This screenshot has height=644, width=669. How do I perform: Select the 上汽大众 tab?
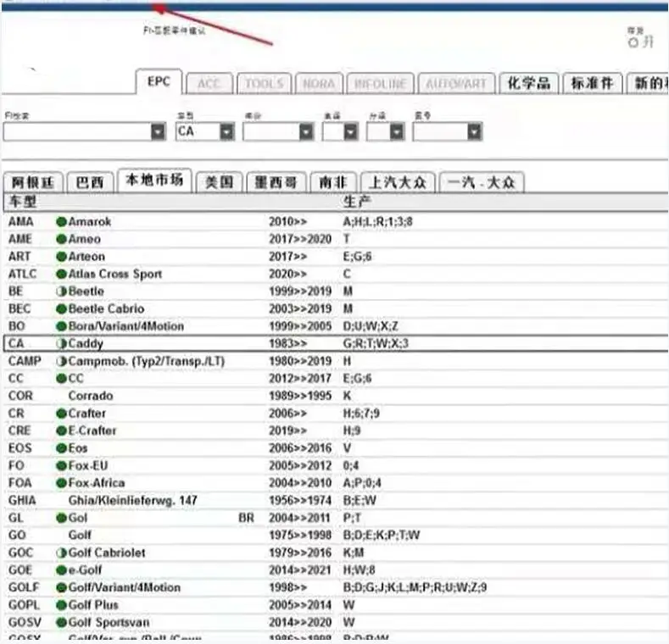pyautogui.click(x=398, y=182)
